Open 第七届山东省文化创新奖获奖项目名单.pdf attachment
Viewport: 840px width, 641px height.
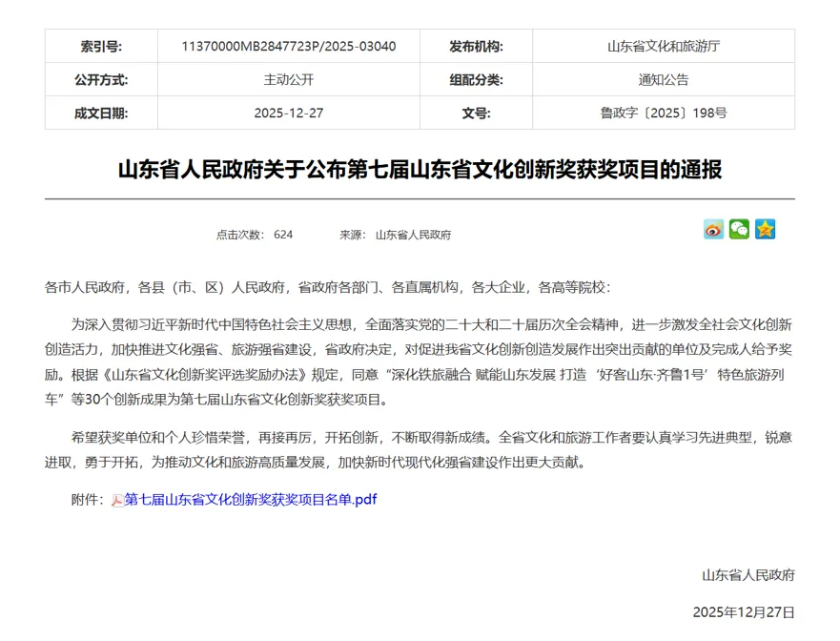pos(251,500)
